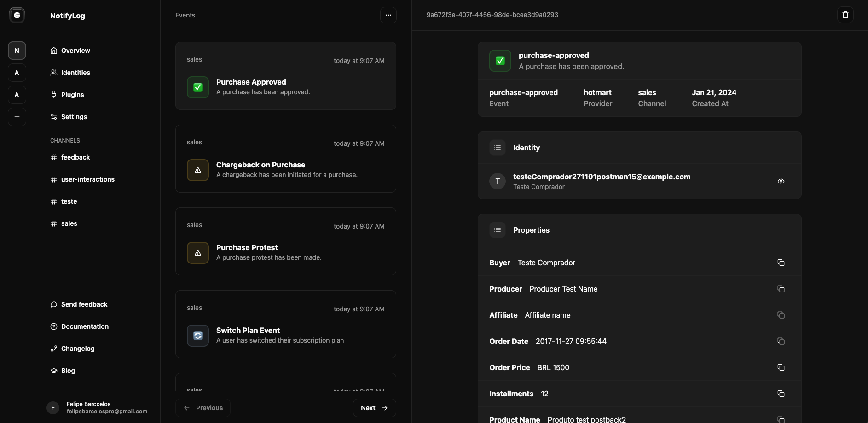Open the Chargeback on Purchase event
The width and height of the screenshot is (868, 423).
coord(286,159)
